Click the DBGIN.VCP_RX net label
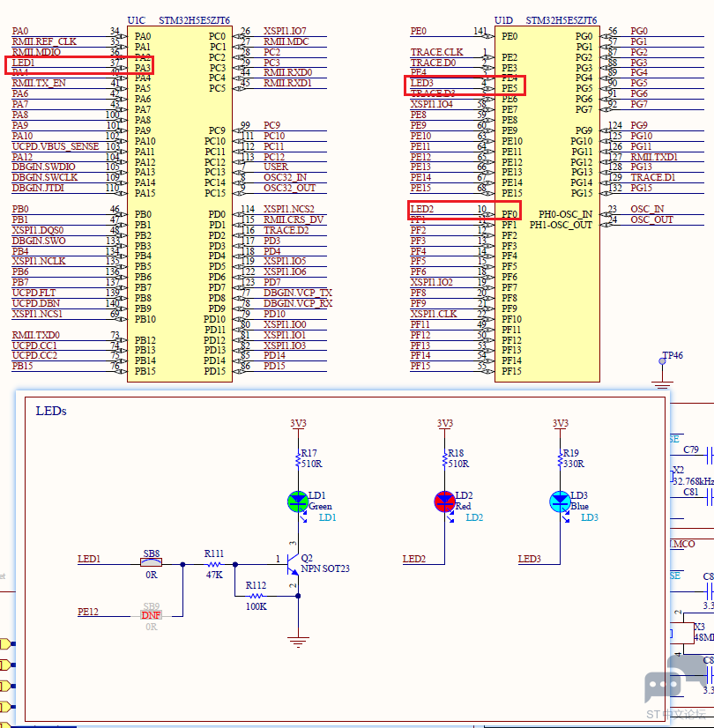The width and height of the screenshot is (714, 728). pos(298,304)
